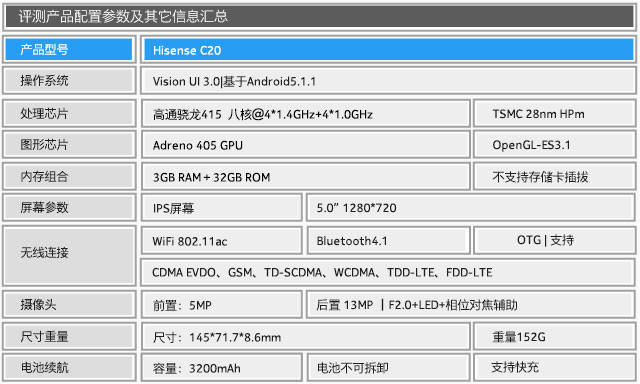Viewport: 640px width, 384px height.
Task: Select the 处理芯片 label cell
Action: (x=69, y=113)
